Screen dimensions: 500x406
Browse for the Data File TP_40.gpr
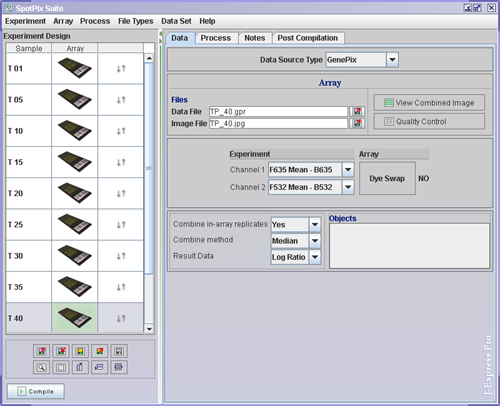pyautogui.click(x=357, y=111)
